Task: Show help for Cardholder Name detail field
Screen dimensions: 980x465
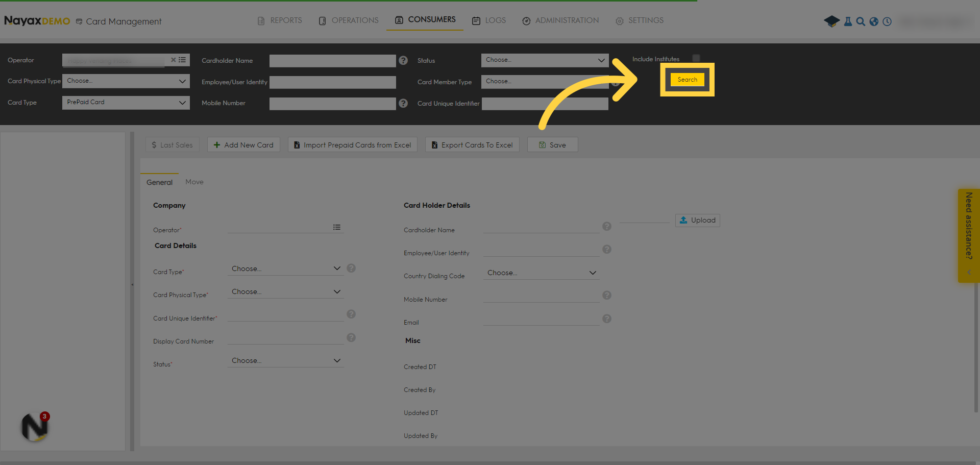Action: click(x=607, y=226)
